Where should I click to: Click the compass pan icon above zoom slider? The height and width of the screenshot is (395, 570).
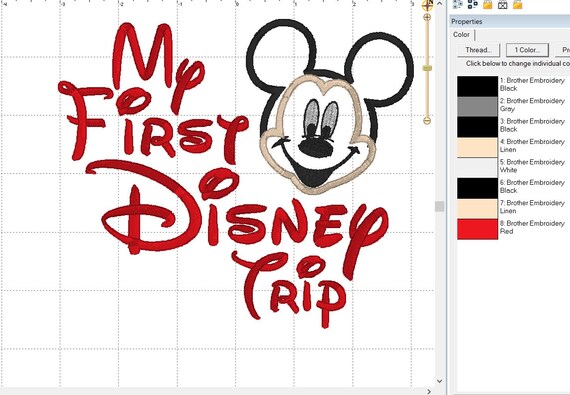tap(428, 5)
